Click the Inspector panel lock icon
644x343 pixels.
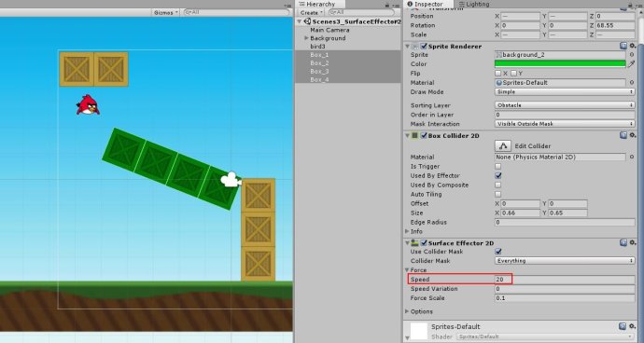tap(631, 6)
